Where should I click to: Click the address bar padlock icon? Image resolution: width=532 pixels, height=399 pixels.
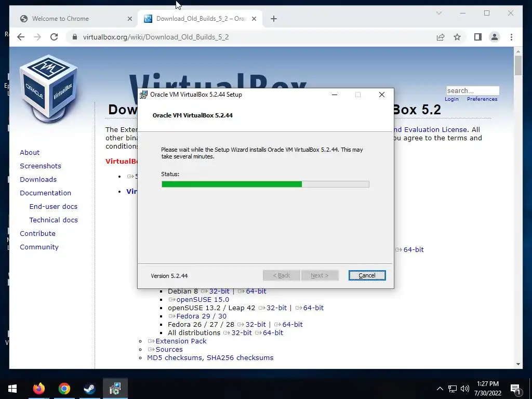(75, 37)
